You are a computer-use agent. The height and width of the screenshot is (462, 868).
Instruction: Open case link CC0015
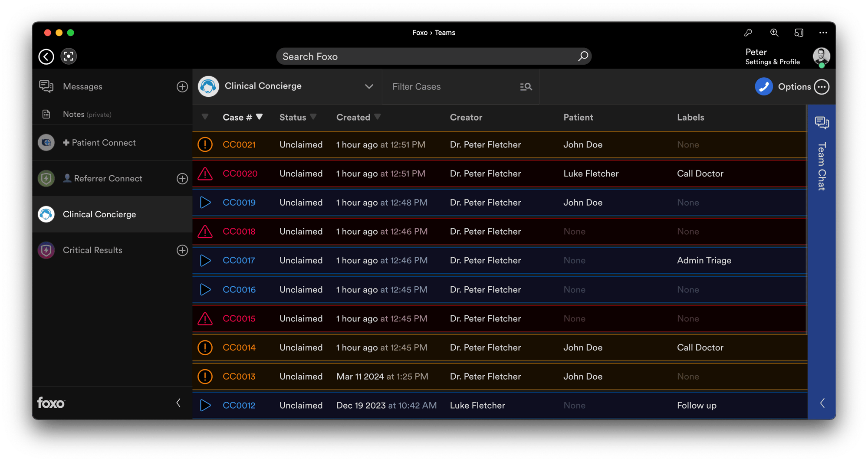[x=239, y=319]
